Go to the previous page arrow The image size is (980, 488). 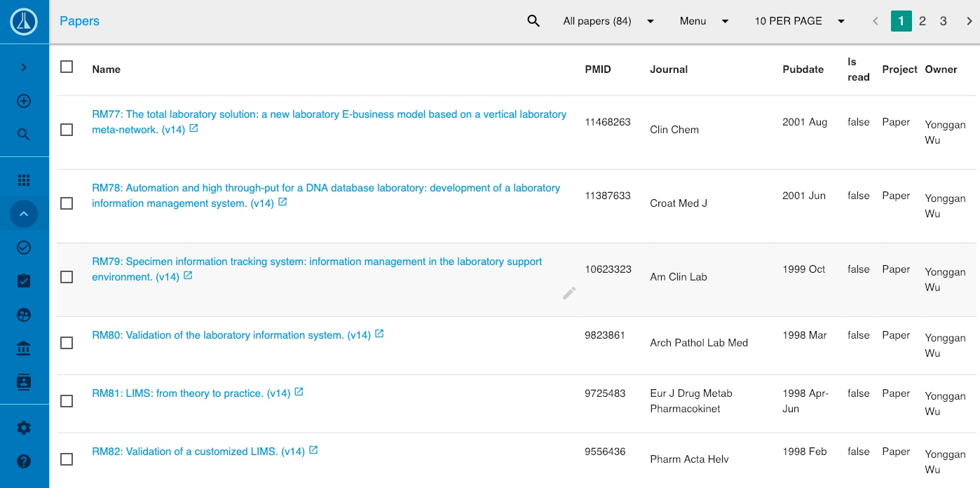tap(876, 21)
